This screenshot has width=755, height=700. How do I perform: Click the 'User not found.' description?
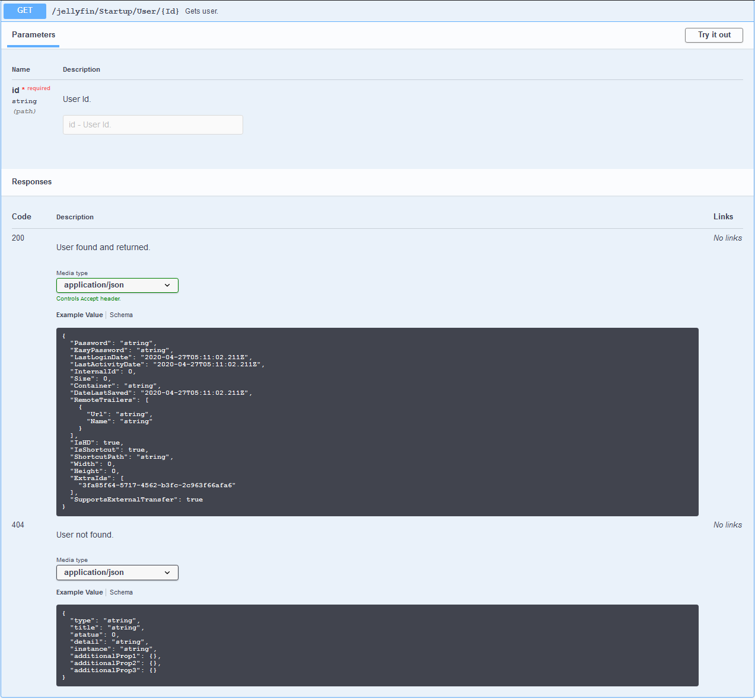click(85, 535)
